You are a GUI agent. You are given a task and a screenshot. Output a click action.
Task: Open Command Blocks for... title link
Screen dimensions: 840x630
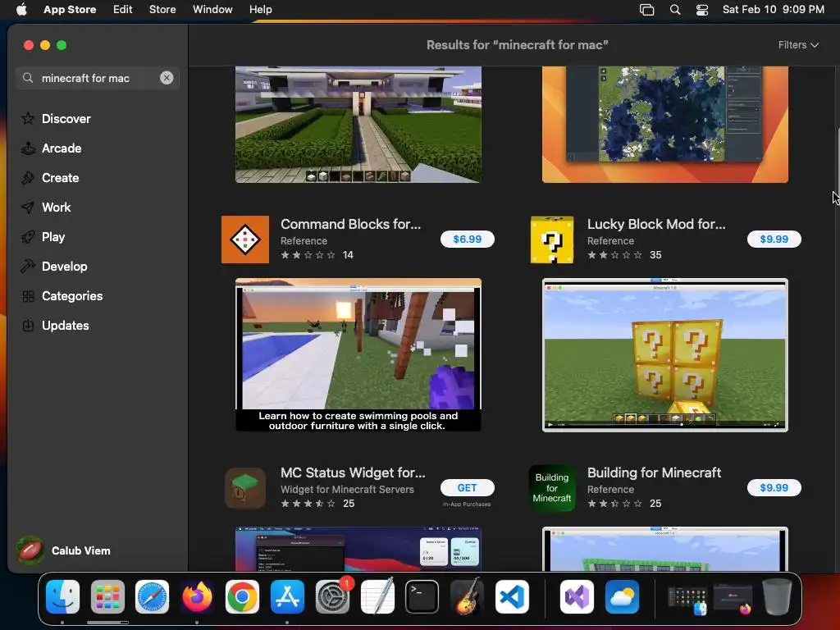tap(351, 224)
